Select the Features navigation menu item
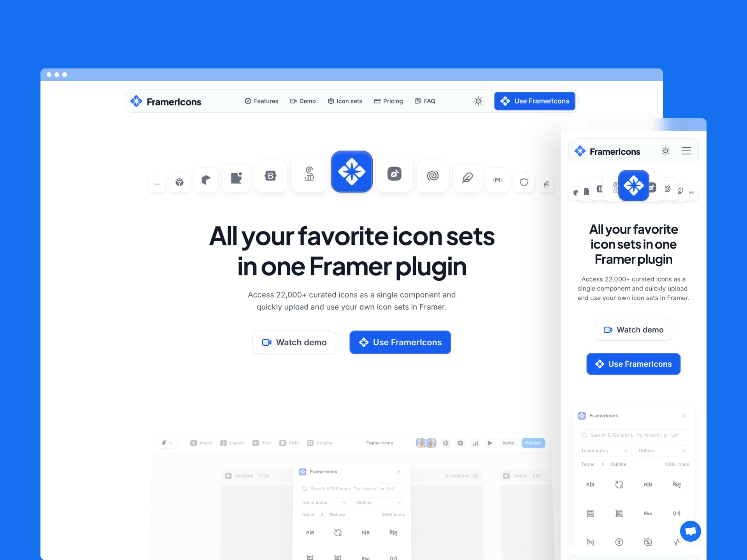747x560 pixels. (261, 101)
